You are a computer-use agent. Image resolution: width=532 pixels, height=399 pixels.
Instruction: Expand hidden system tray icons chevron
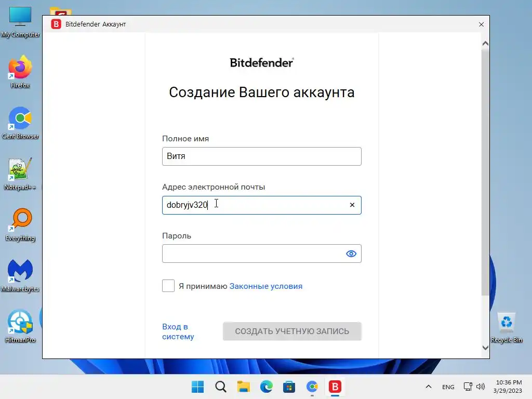[x=429, y=387]
